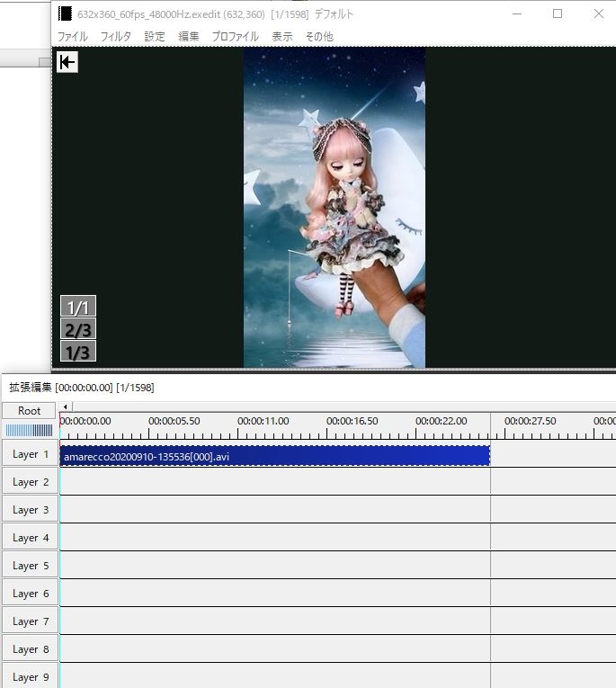Open the その他 menu
The height and width of the screenshot is (688, 616).
[319, 36]
